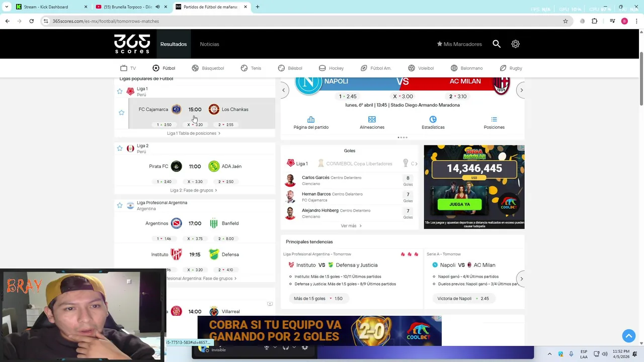
Task: Favorite the Liga 2 Perú league star
Action: coord(120,148)
